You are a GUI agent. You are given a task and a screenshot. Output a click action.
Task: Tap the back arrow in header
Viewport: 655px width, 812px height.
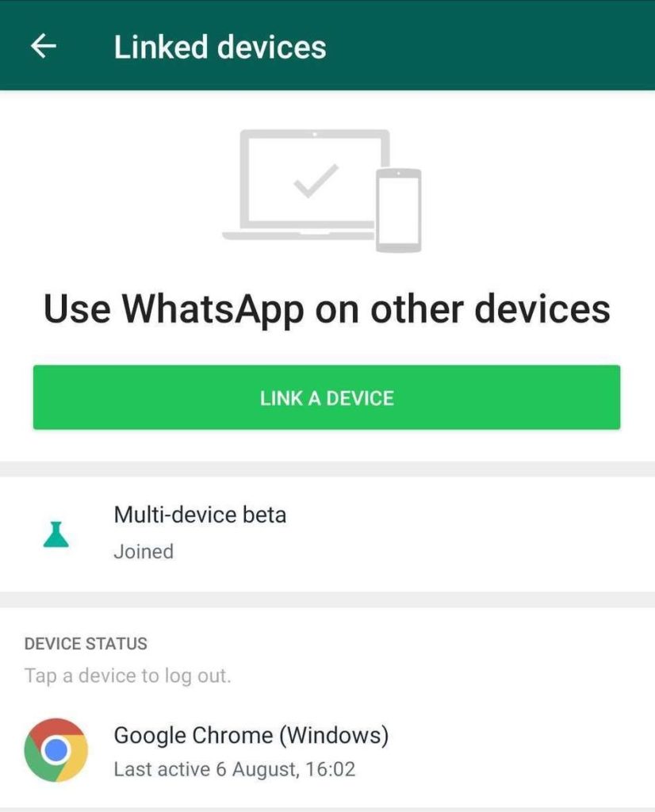pyautogui.click(x=44, y=46)
